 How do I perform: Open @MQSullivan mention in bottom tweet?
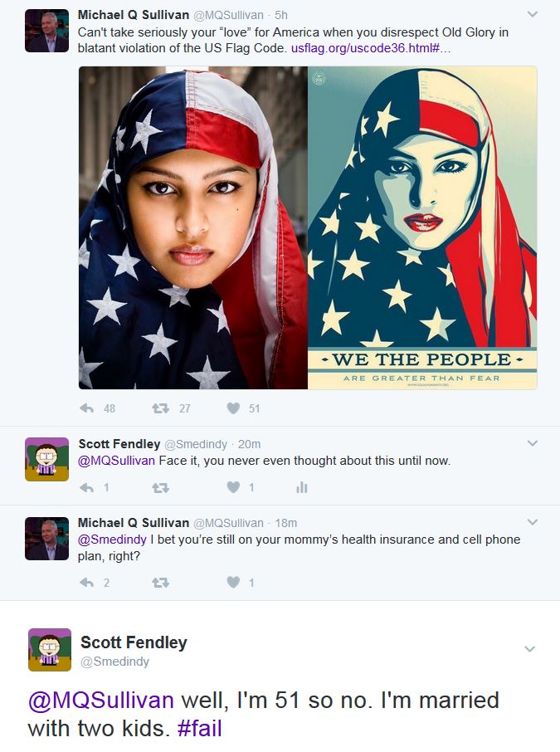[x=100, y=701]
